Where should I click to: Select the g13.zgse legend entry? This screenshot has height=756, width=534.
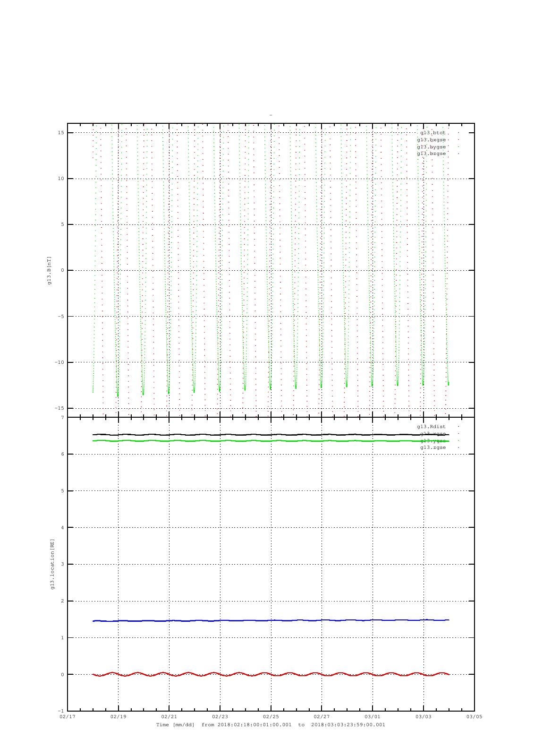[x=433, y=447]
